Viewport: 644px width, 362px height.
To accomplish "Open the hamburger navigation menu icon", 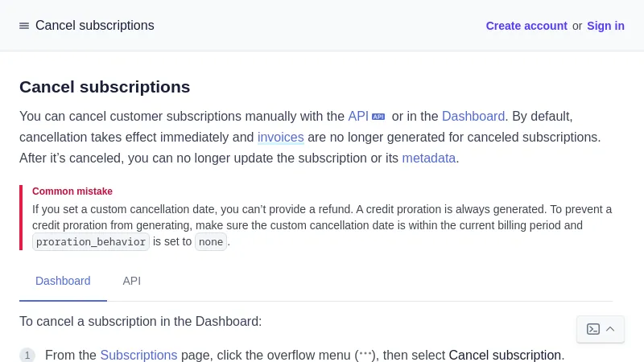I will 24,26.
